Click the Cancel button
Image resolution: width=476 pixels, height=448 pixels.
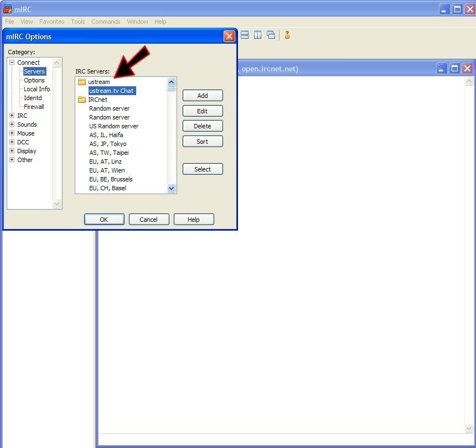[149, 219]
